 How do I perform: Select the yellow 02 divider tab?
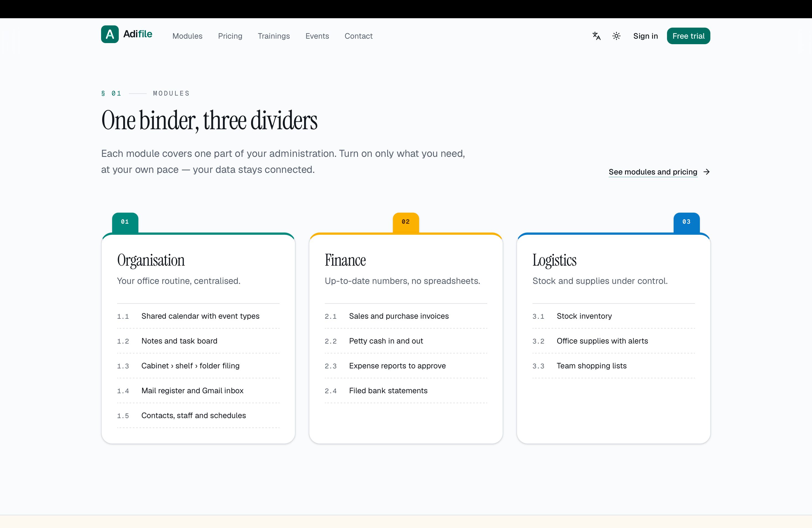pyautogui.click(x=406, y=223)
